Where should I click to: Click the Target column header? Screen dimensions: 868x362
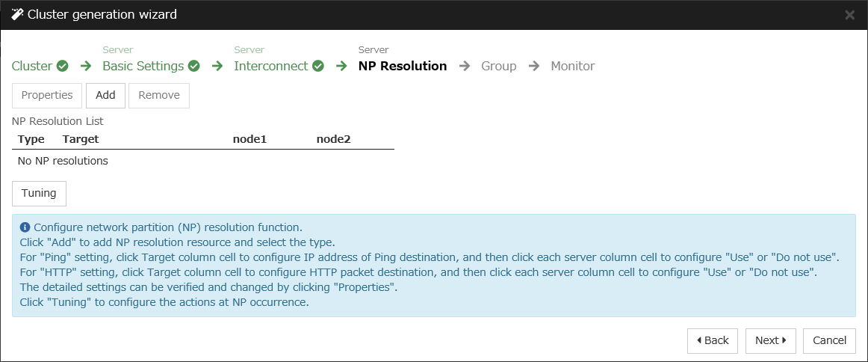click(81, 139)
